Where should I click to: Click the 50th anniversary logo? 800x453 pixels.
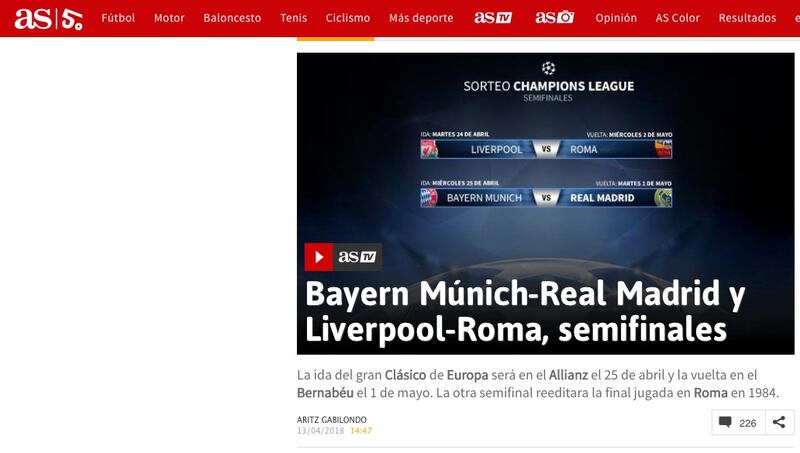[x=72, y=19]
